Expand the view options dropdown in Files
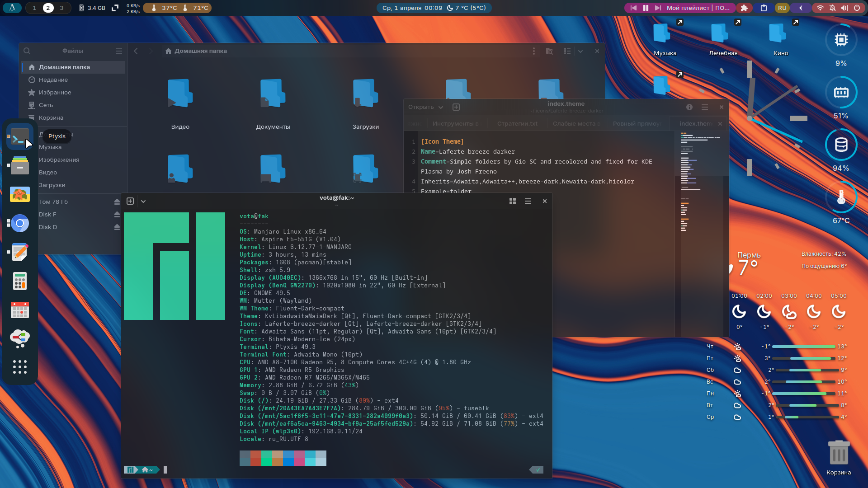Viewport: 868px width, 488px height. (580, 51)
